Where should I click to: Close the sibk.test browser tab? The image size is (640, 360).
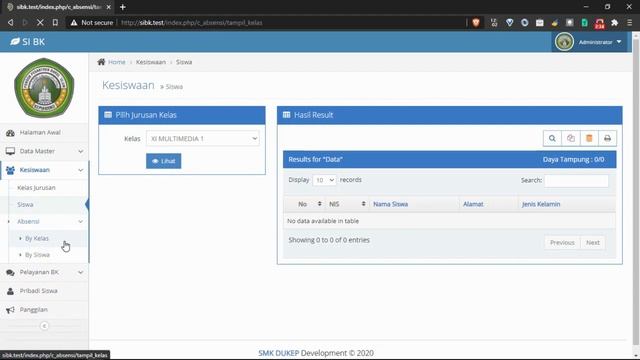(108, 7)
